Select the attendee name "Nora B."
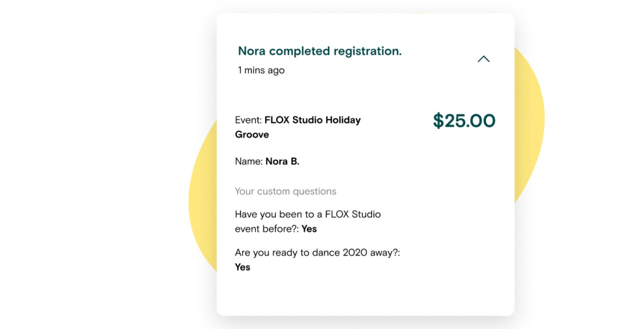The height and width of the screenshot is (329, 644). click(282, 161)
